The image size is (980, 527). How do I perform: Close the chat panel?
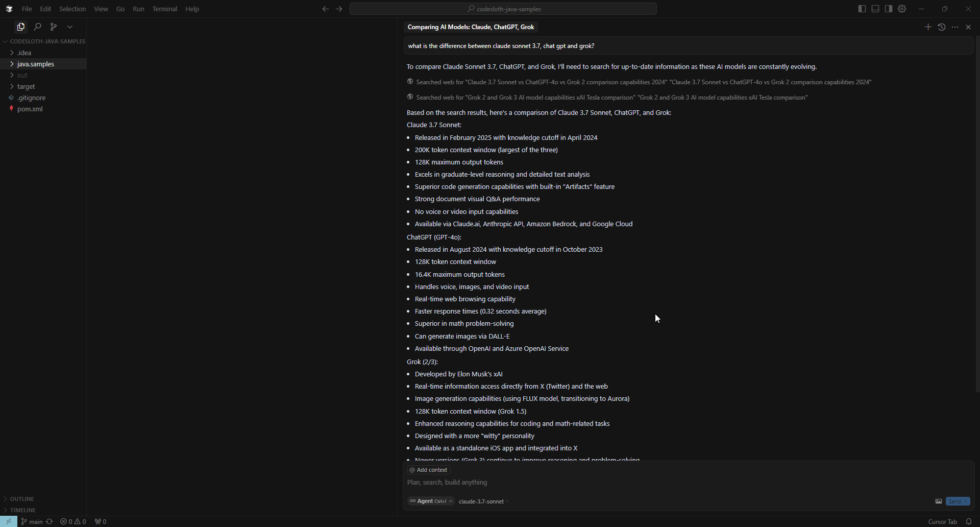(x=968, y=27)
